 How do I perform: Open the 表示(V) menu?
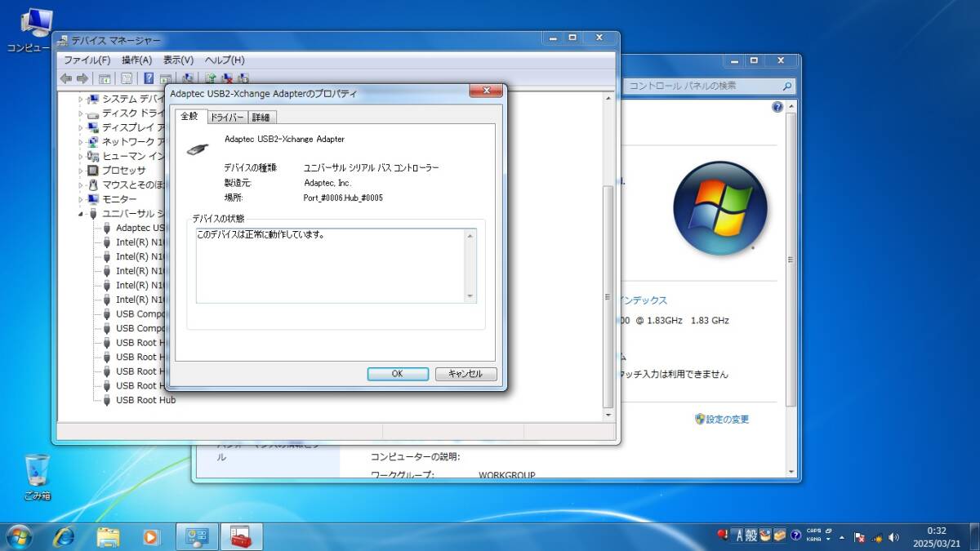(x=178, y=60)
